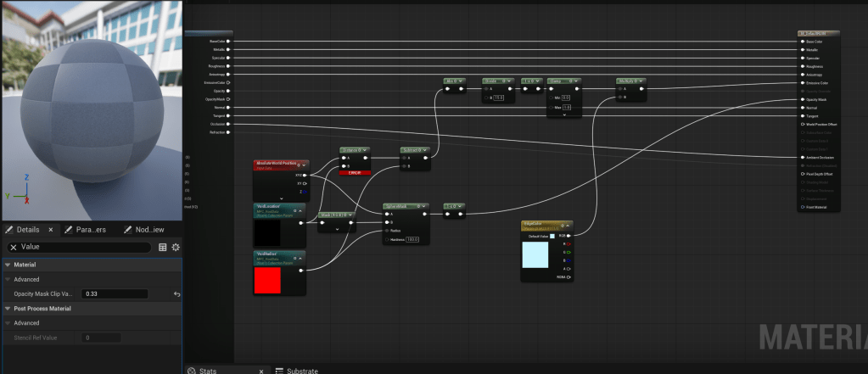This screenshot has width=868, height=374.
Task: Click the World Position Offset pin
Action: (801, 124)
